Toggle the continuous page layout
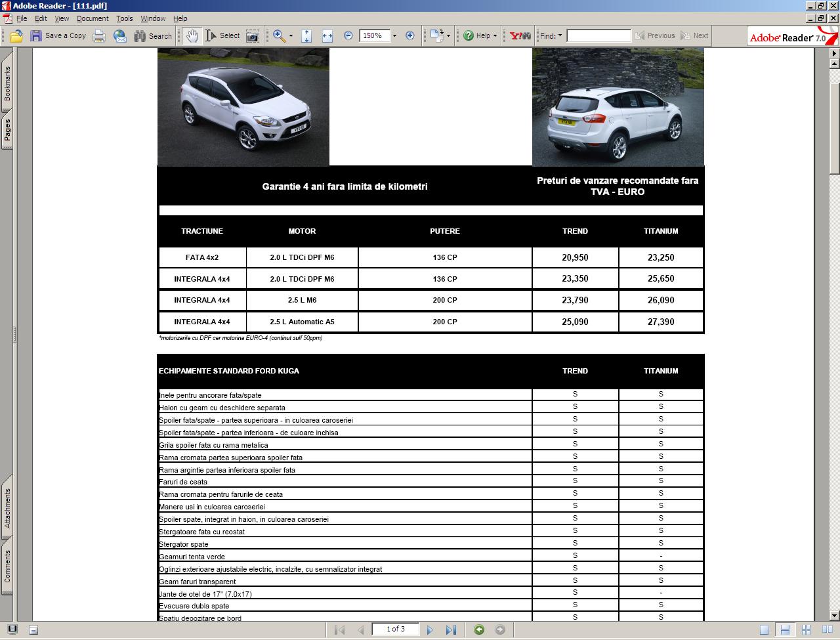Screen dimensions: 840x640 [x=785, y=629]
